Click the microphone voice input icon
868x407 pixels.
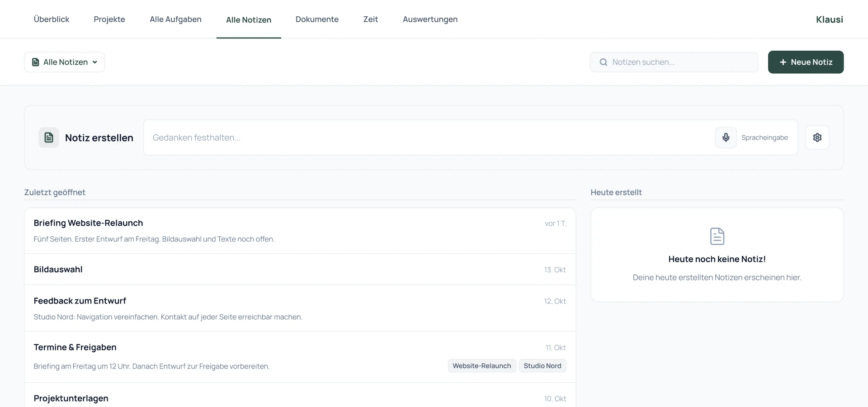click(726, 137)
